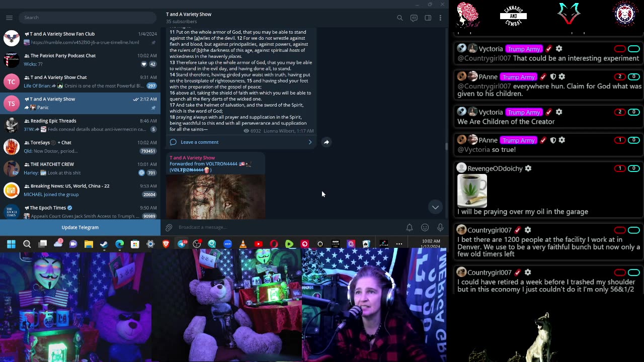This screenshot has height=362, width=644.
Task: Toggle cyan pill on RevengeODdoichy message
Action: (x=634, y=168)
